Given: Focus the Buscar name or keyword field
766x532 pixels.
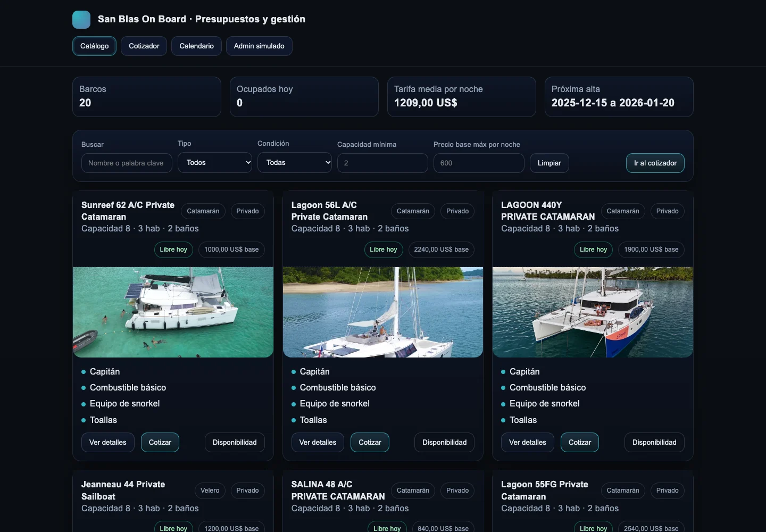Looking at the screenshot, I should coord(127,163).
